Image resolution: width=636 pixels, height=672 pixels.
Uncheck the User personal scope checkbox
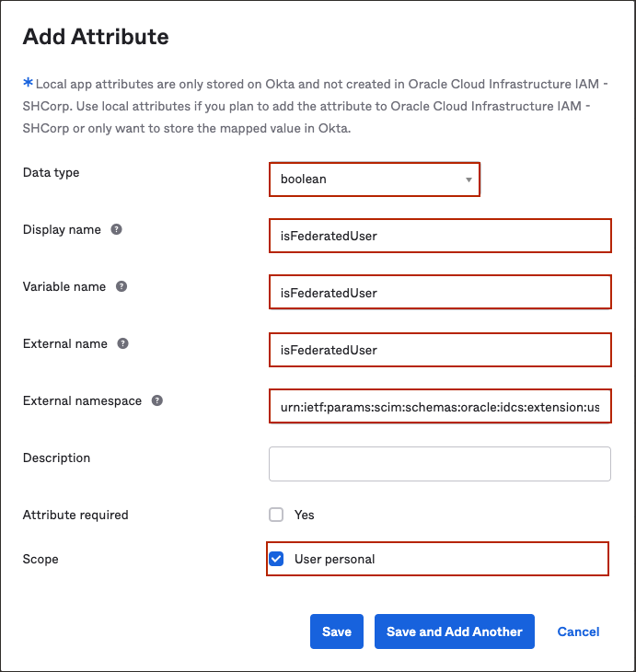[276, 559]
